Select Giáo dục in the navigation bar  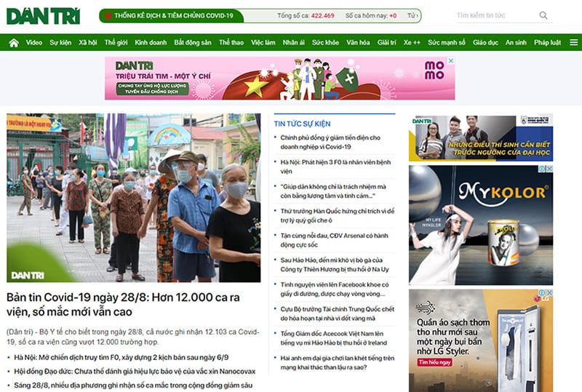click(x=485, y=43)
